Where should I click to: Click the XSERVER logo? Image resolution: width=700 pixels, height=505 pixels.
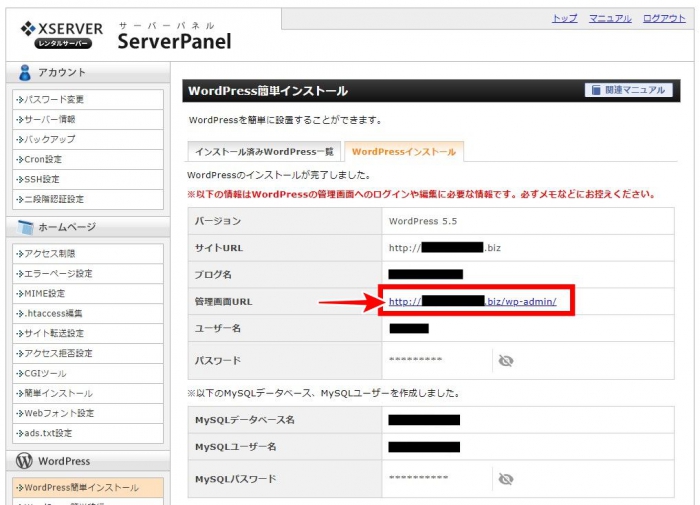pos(62,34)
